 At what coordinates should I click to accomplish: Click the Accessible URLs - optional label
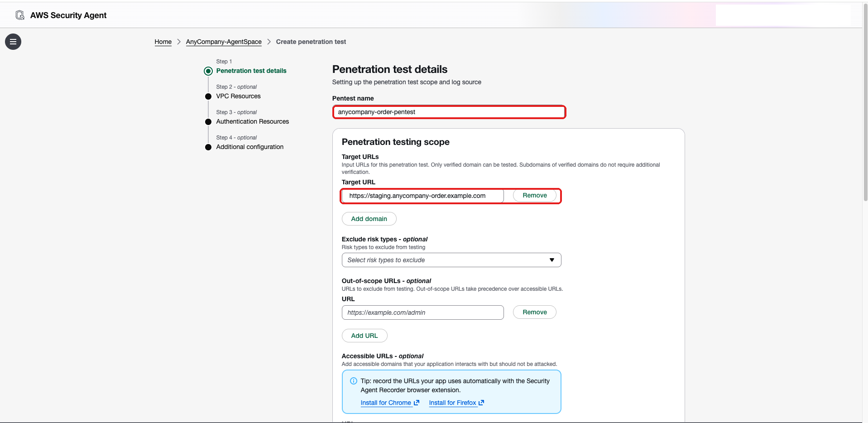point(383,356)
